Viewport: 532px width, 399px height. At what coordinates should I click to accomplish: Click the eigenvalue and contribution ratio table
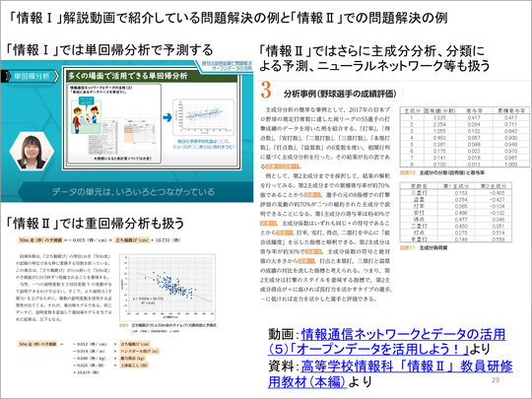pyautogui.click(x=464, y=137)
